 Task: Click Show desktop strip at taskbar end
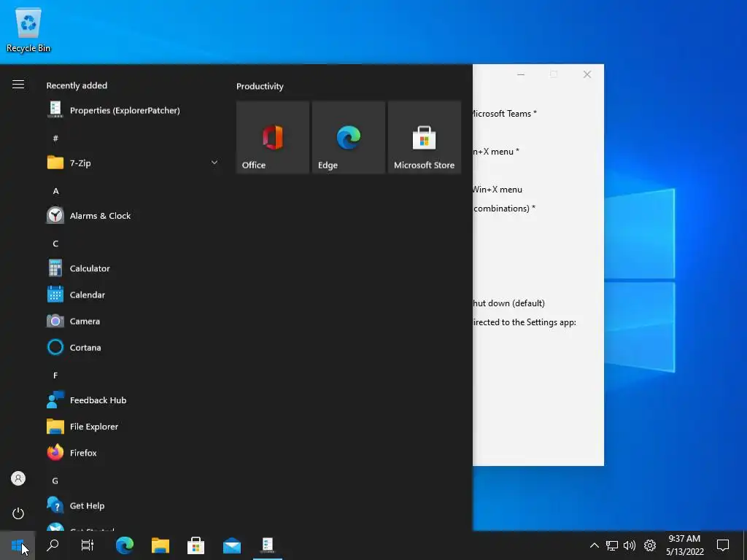pos(744,545)
